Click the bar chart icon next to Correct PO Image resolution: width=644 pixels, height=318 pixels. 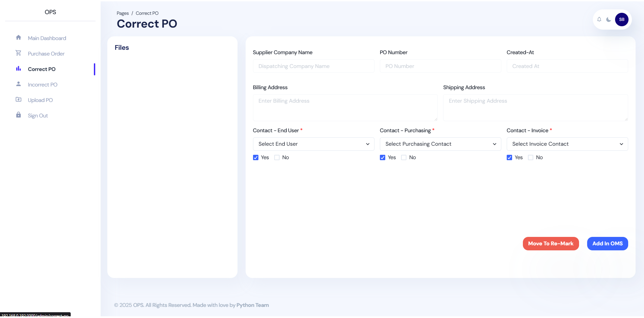click(x=19, y=69)
